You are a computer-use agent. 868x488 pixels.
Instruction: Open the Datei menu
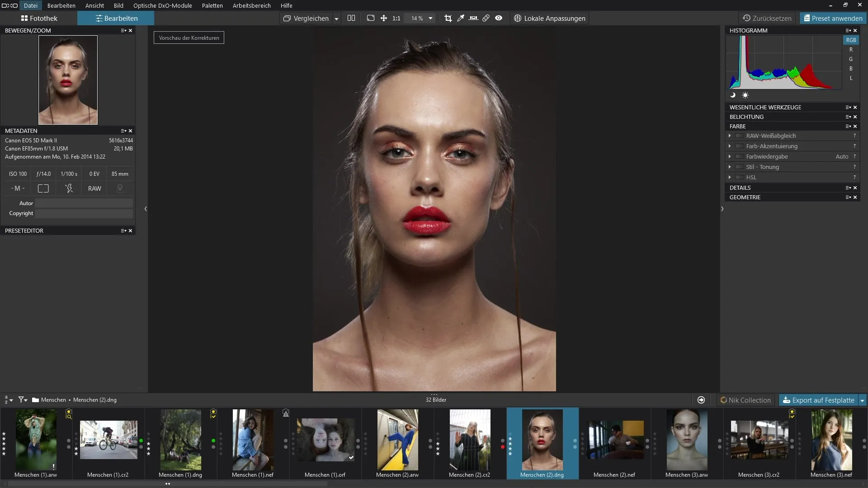(x=31, y=5)
